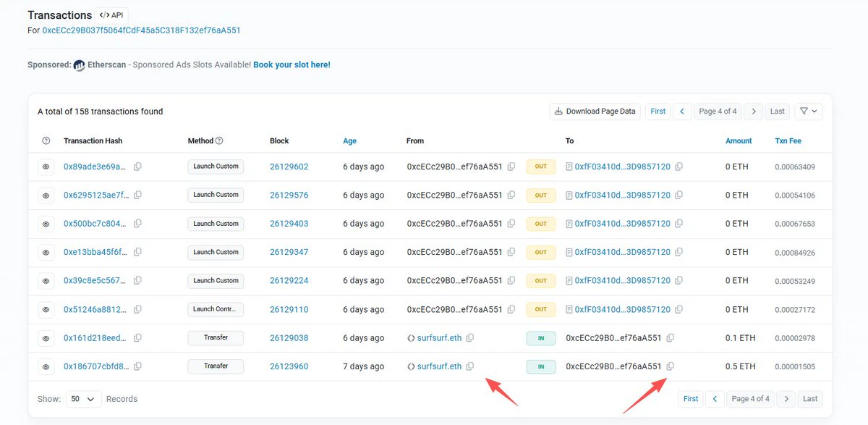Preview transaction 0xe13bba45f6f with eye icon
868x425 pixels.
click(46, 252)
